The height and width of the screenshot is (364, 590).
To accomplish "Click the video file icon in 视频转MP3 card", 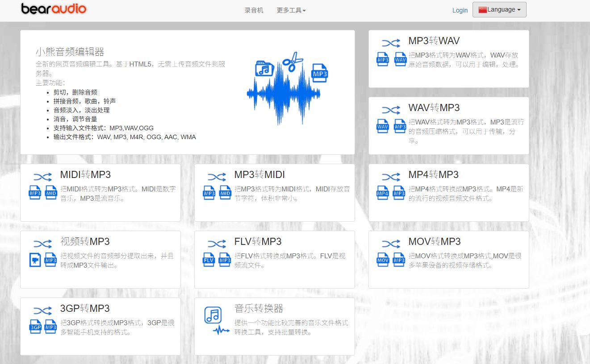I will 35,260.
